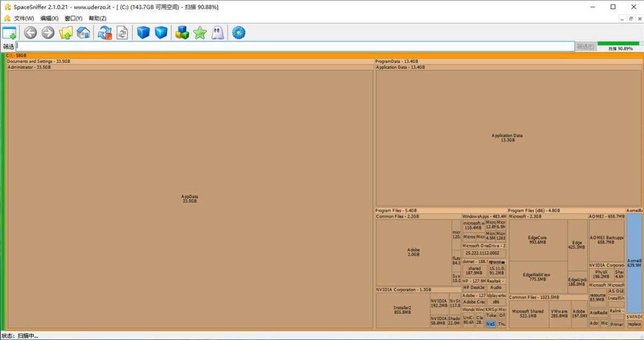Open the 窗口(Y) menu

click(72, 18)
